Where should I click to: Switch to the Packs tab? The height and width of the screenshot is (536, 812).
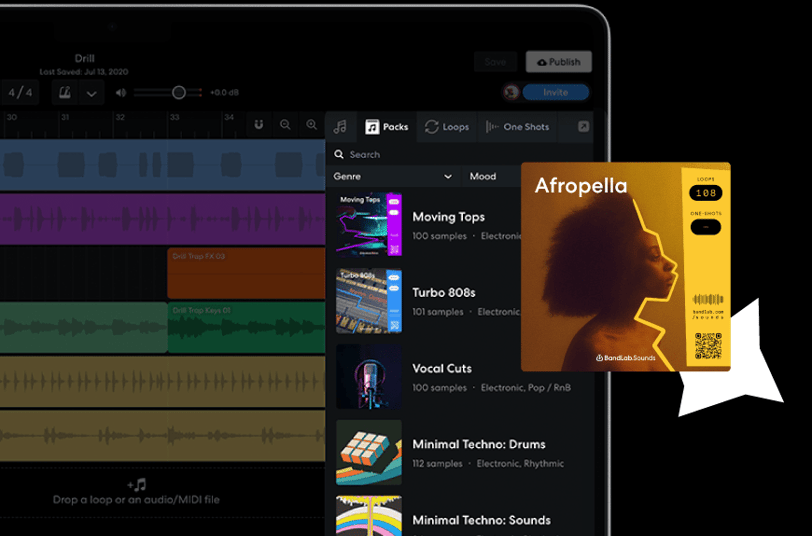pos(387,127)
